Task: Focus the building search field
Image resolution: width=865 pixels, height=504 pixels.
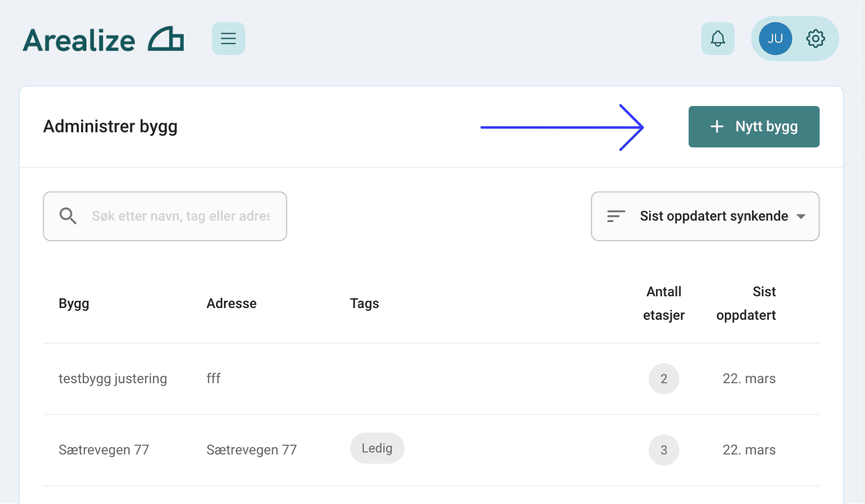Action: pos(165,216)
